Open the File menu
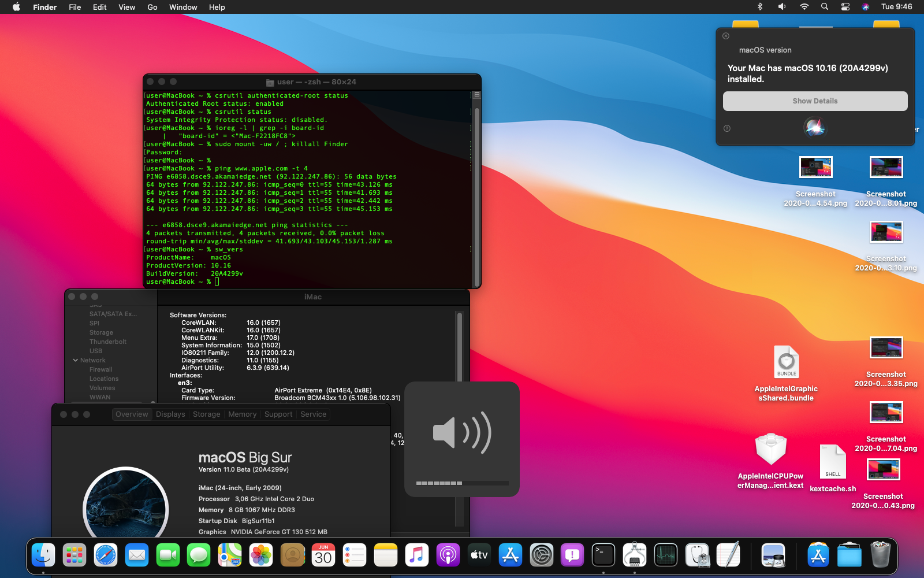Image resolution: width=924 pixels, height=578 pixels. pyautogui.click(x=75, y=7)
